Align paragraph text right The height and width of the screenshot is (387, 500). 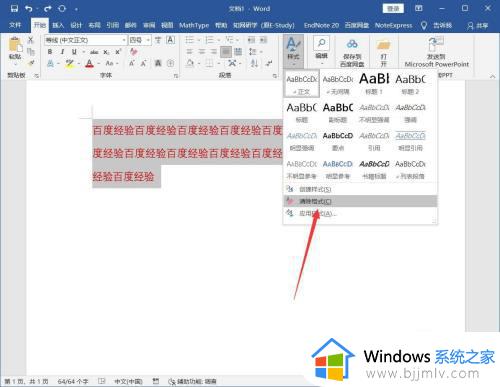point(213,52)
